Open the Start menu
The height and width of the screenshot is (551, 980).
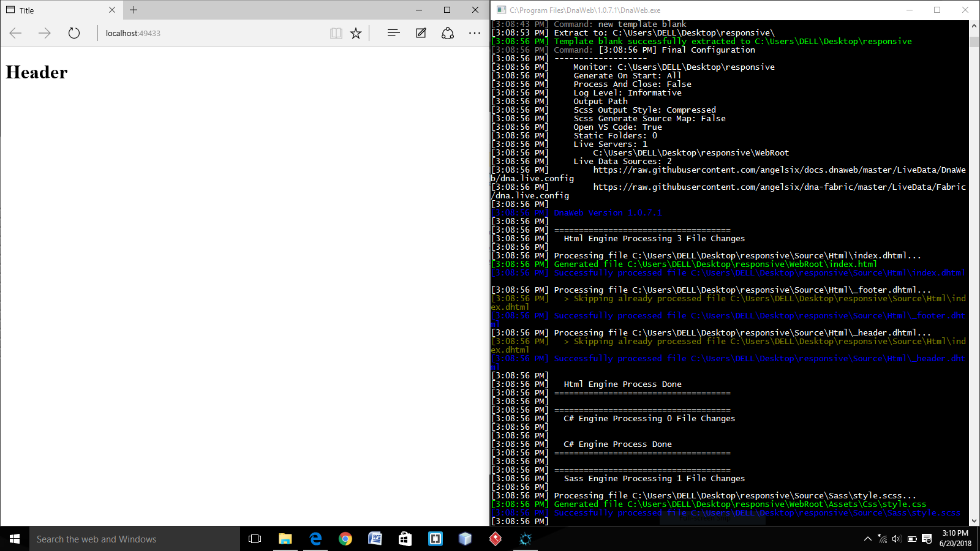pos(13,539)
